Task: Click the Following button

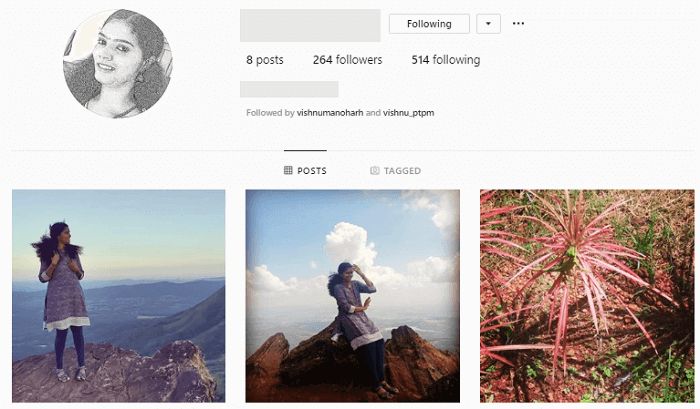Action: [x=429, y=24]
